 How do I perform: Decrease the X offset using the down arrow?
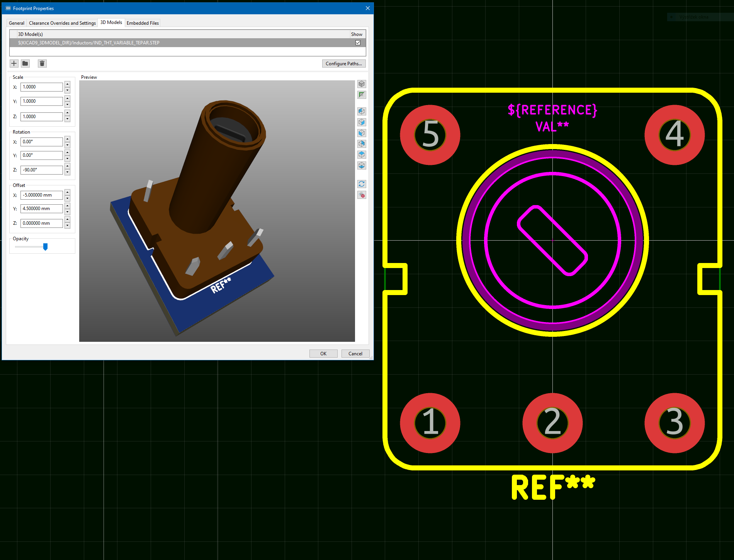click(67, 197)
